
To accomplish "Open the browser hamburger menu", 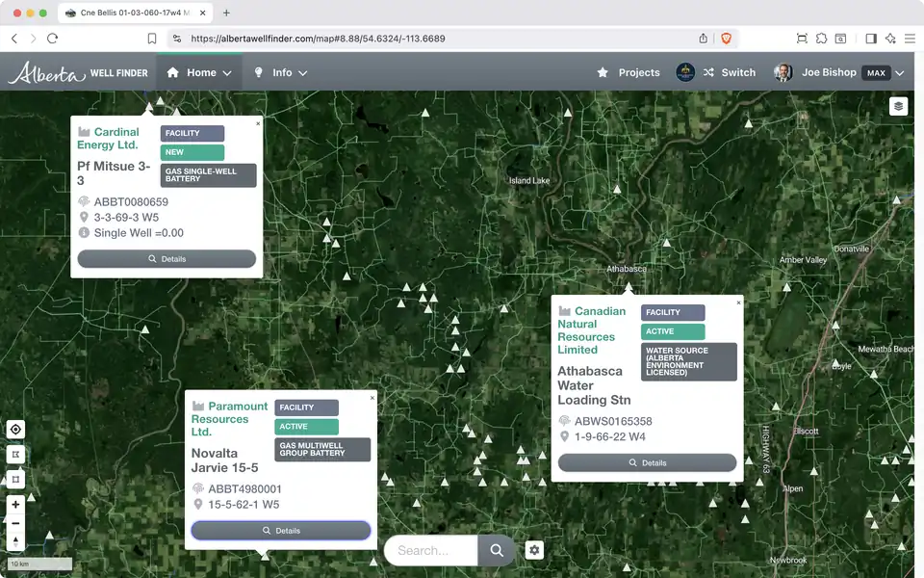I will click(x=910, y=39).
